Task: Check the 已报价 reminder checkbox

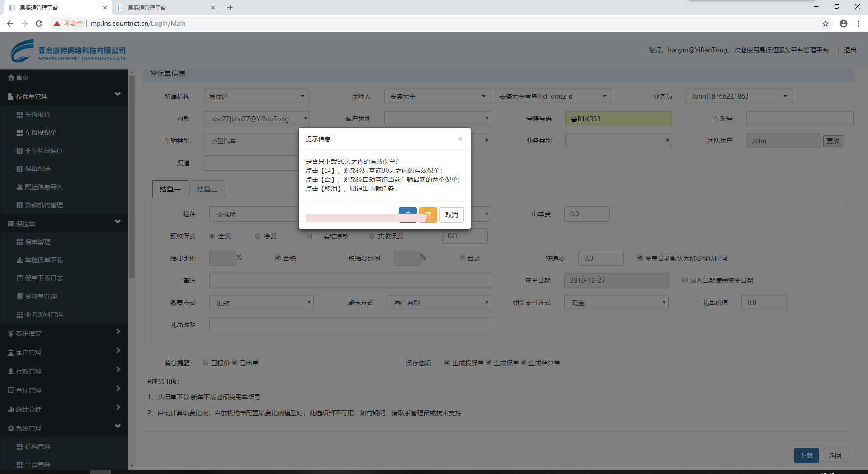Action: coord(206,363)
